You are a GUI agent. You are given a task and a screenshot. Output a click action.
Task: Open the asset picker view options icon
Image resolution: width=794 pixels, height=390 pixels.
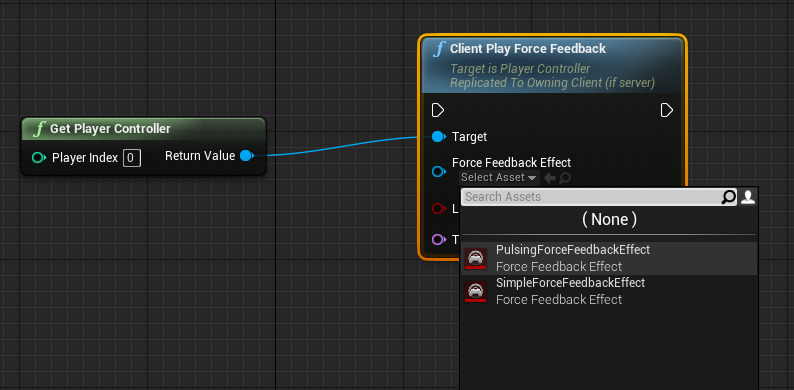(748, 197)
